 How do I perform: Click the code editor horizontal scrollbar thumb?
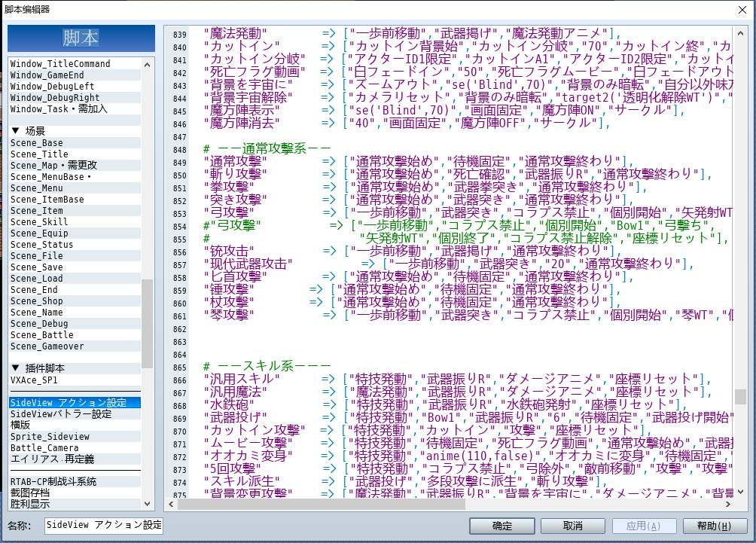click(322, 505)
